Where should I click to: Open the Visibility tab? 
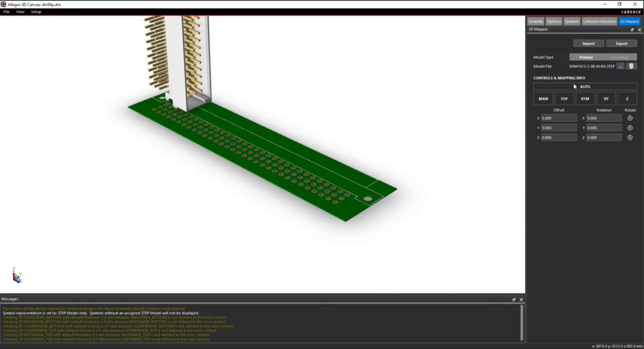click(536, 21)
